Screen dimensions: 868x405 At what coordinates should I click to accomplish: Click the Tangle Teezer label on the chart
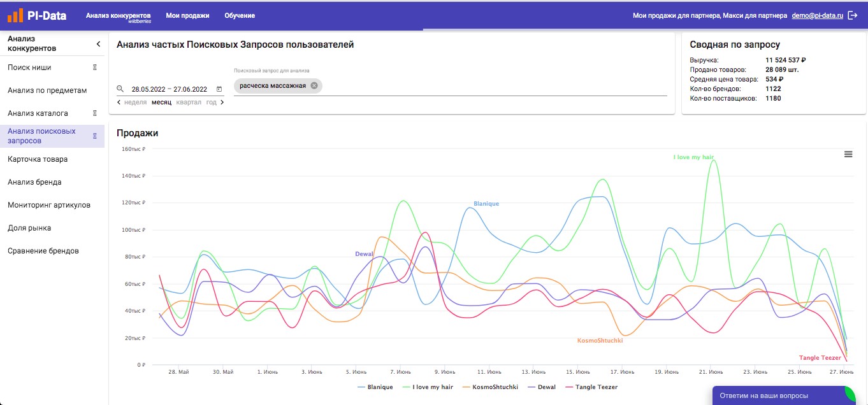820,358
